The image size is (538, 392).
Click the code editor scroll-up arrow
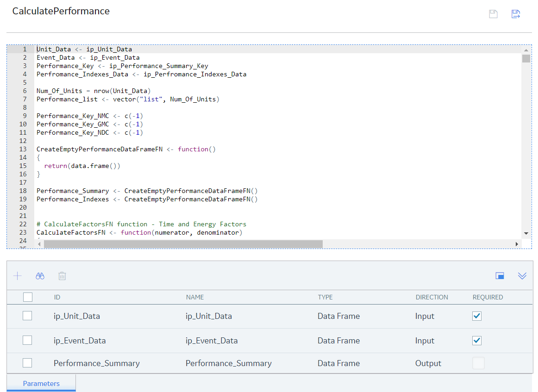click(526, 50)
